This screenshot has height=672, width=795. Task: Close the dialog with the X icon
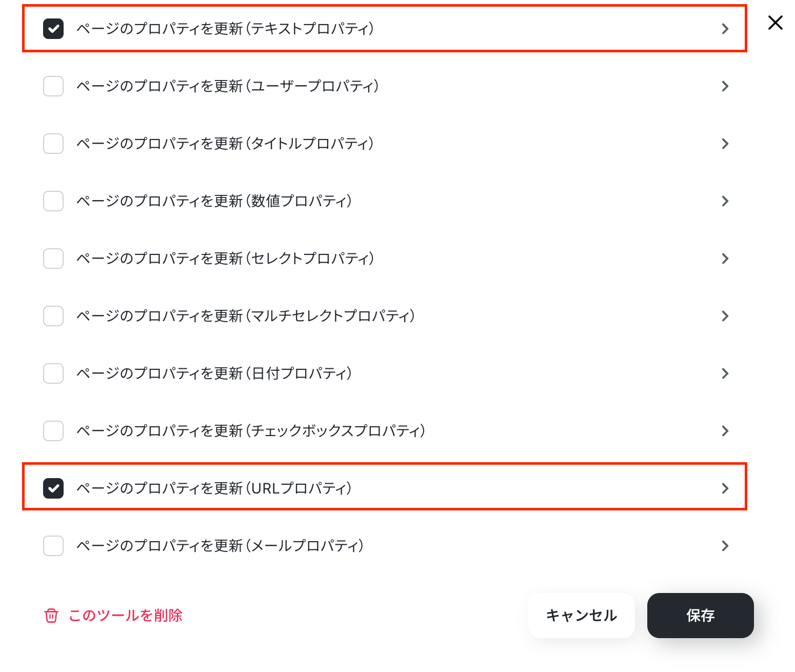tap(776, 23)
